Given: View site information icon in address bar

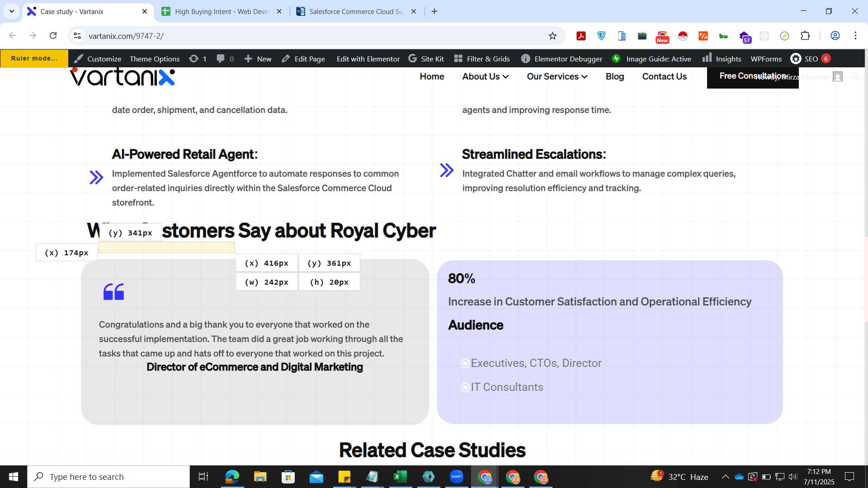Looking at the screenshot, I should [x=77, y=36].
